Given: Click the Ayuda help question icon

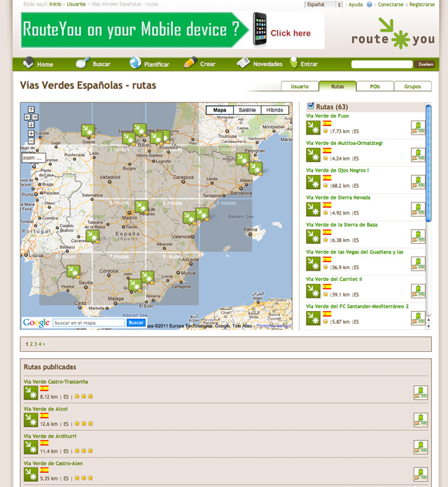Looking at the screenshot, I should [369, 4].
